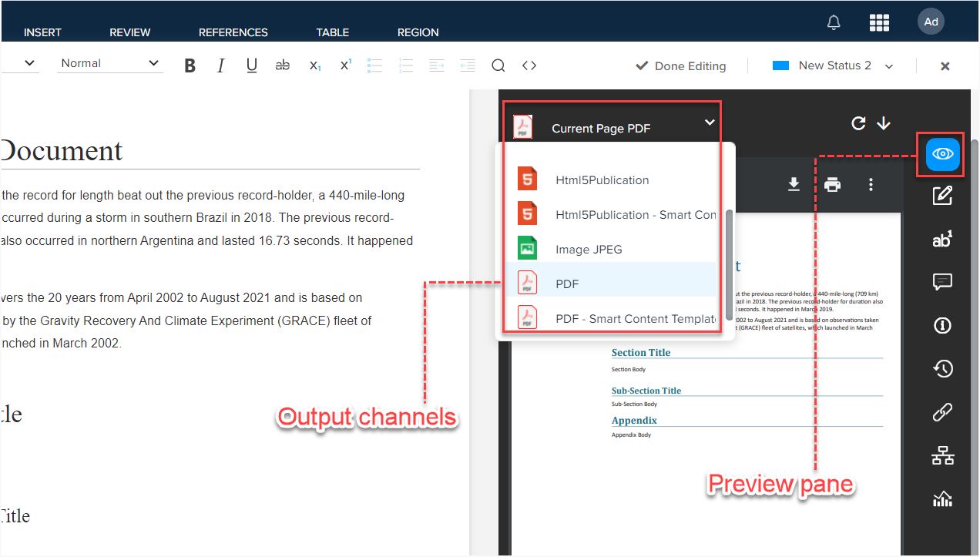Open the apps grid menu

click(879, 22)
